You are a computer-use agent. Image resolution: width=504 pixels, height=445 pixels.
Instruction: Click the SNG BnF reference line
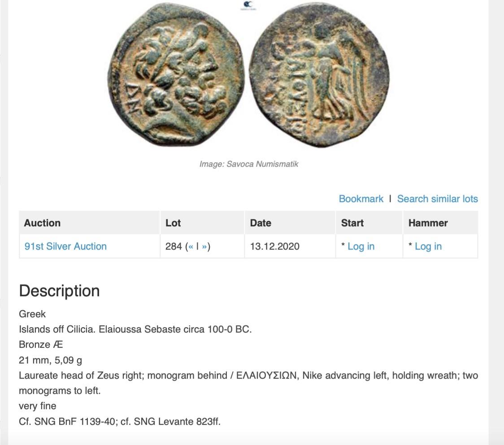pos(120,422)
